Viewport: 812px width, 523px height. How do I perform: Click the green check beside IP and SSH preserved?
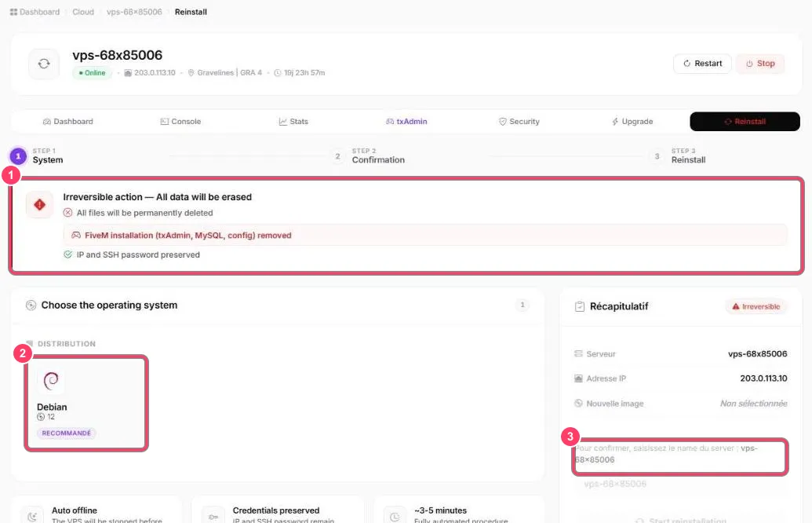[67, 254]
